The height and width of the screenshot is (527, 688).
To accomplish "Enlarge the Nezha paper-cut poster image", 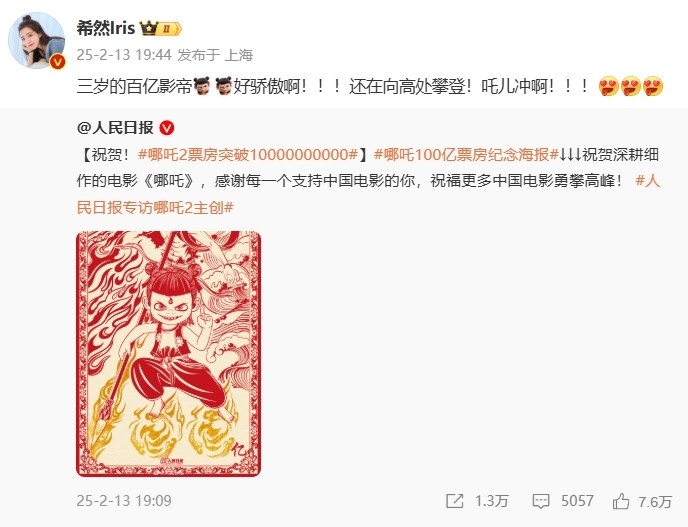I will [168, 354].
